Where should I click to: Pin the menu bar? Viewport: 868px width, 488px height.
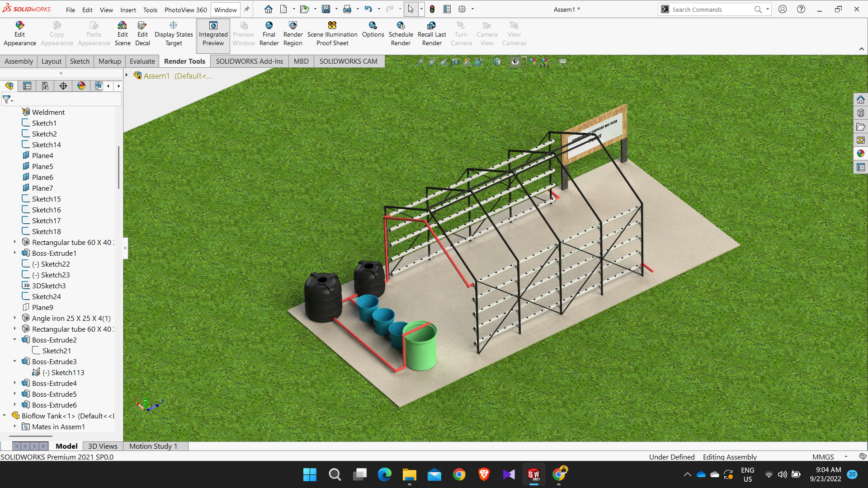[x=247, y=9]
